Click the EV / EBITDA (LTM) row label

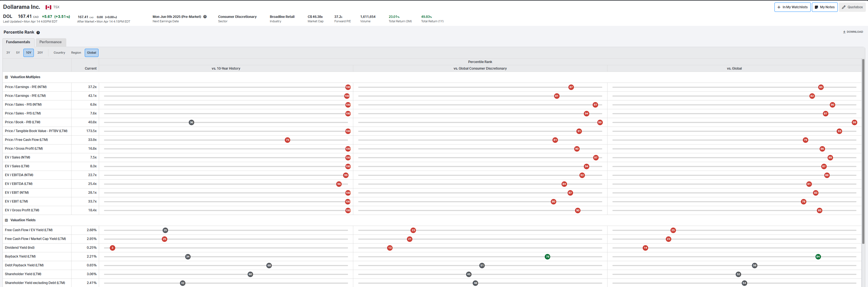pyautogui.click(x=19, y=184)
